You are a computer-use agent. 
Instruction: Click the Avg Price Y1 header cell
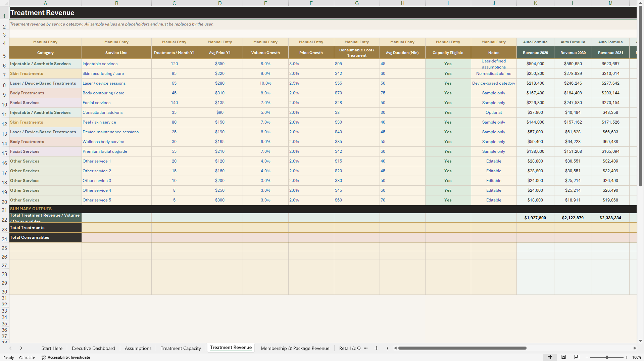[220, 53]
